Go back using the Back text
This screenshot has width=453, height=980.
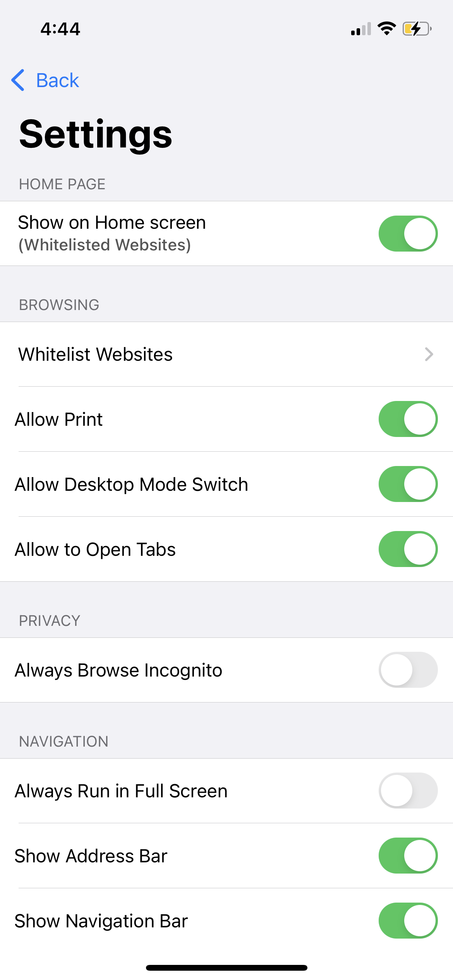57,80
